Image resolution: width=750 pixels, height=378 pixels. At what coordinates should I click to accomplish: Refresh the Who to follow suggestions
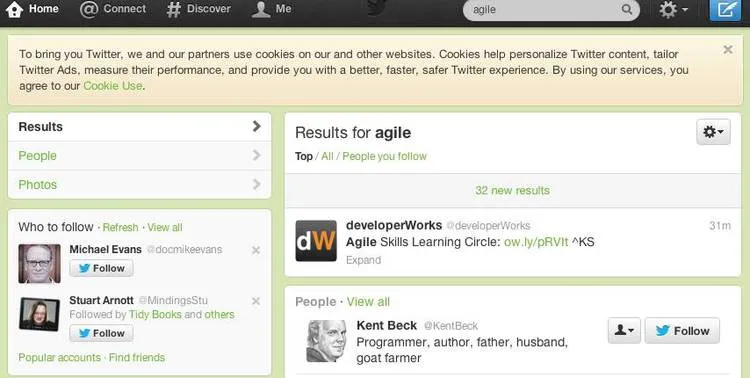click(x=120, y=227)
